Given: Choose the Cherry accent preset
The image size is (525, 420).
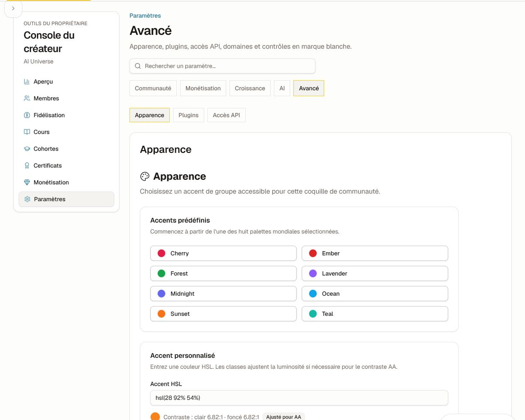Looking at the screenshot, I should [x=223, y=253].
